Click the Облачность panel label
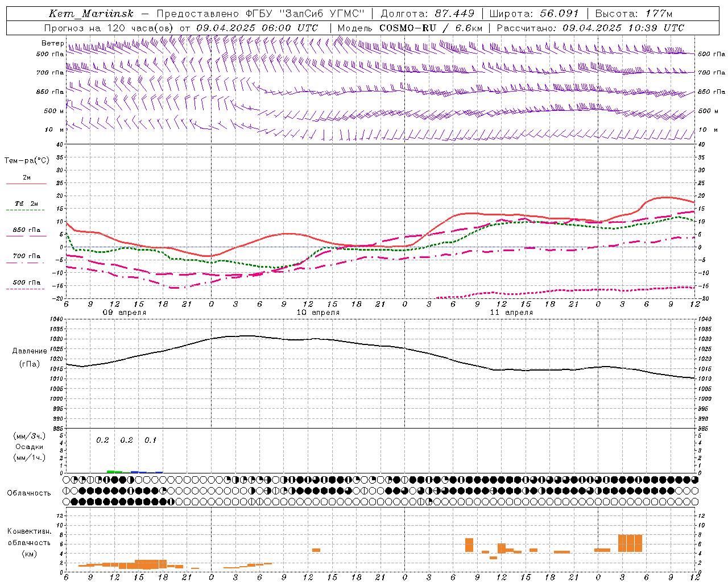Image resolution: width=728 pixels, height=582 pixels. point(29,493)
